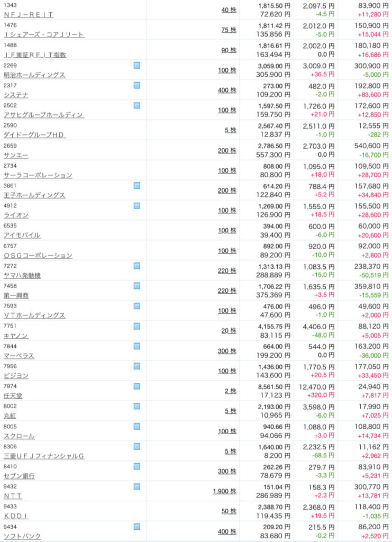Click the サンエー stock name link
392x542 pixels.
pyautogui.click(x=16, y=156)
